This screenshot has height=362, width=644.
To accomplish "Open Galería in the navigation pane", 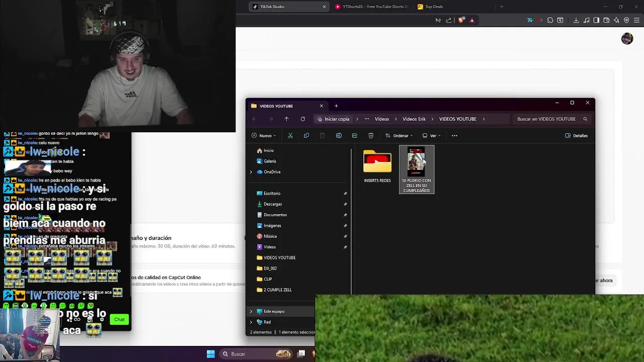I will click(270, 161).
